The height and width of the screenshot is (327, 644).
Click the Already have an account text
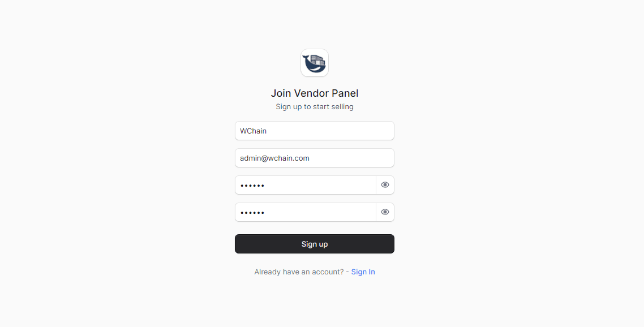[299, 272]
